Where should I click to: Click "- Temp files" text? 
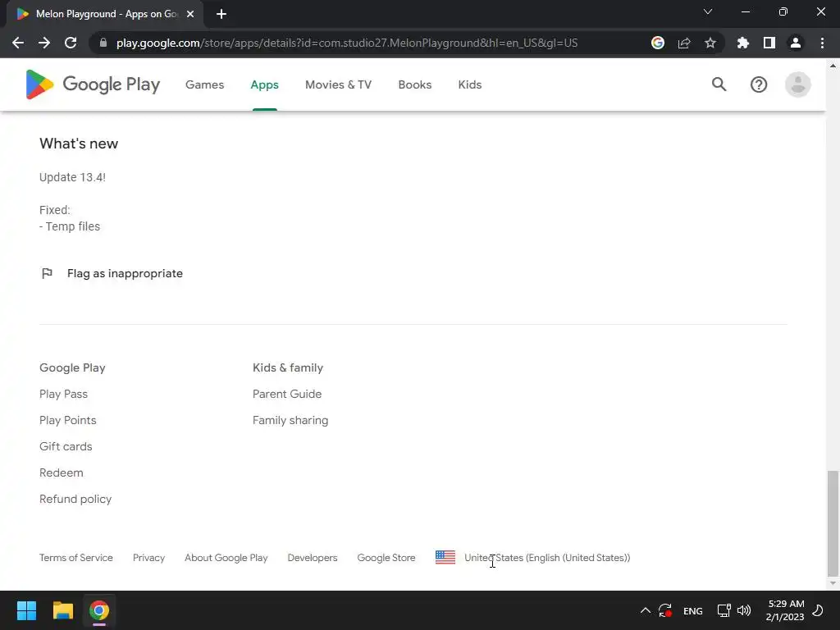click(70, 226)
